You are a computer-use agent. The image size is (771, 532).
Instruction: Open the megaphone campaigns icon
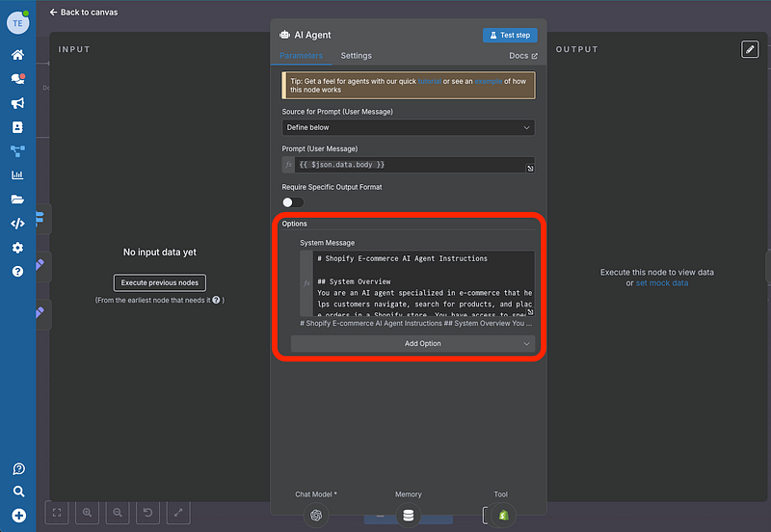[17, 103]
